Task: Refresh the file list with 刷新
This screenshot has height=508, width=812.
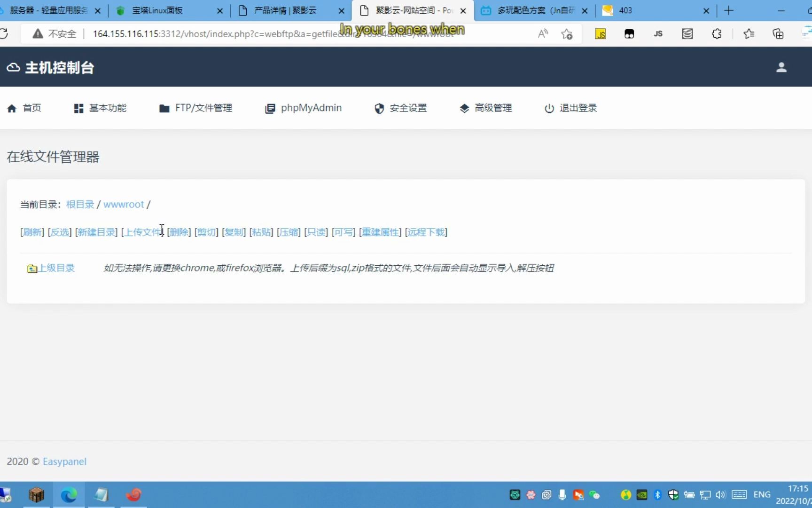Action: [x=32, y=232]
